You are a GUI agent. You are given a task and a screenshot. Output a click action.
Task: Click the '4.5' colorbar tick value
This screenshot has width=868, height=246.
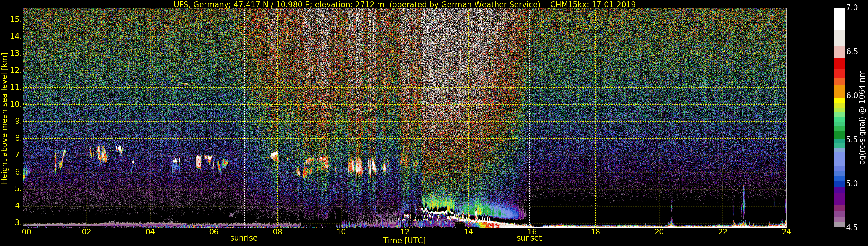point(852,227)
